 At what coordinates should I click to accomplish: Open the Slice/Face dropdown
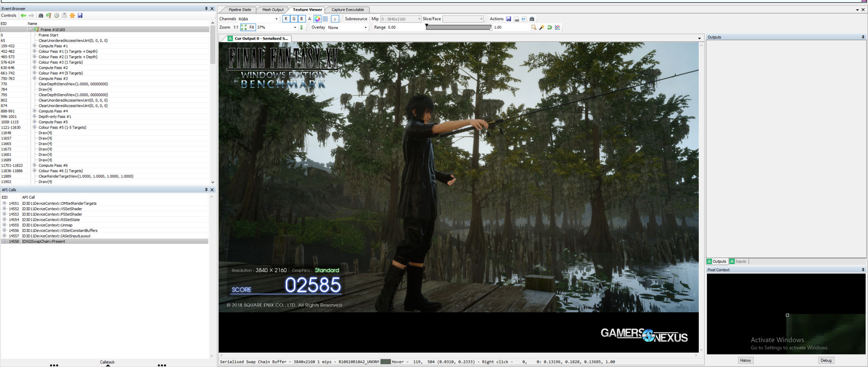(x=463, y=19)
